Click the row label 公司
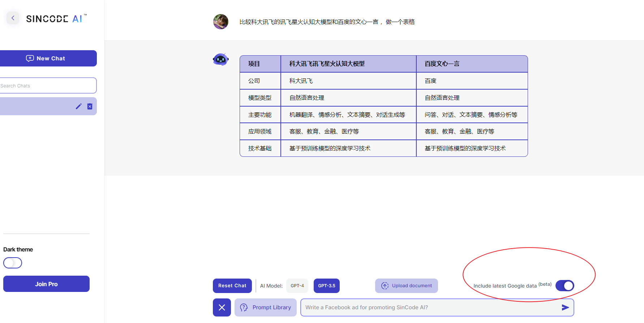 [x=254, y=81]
